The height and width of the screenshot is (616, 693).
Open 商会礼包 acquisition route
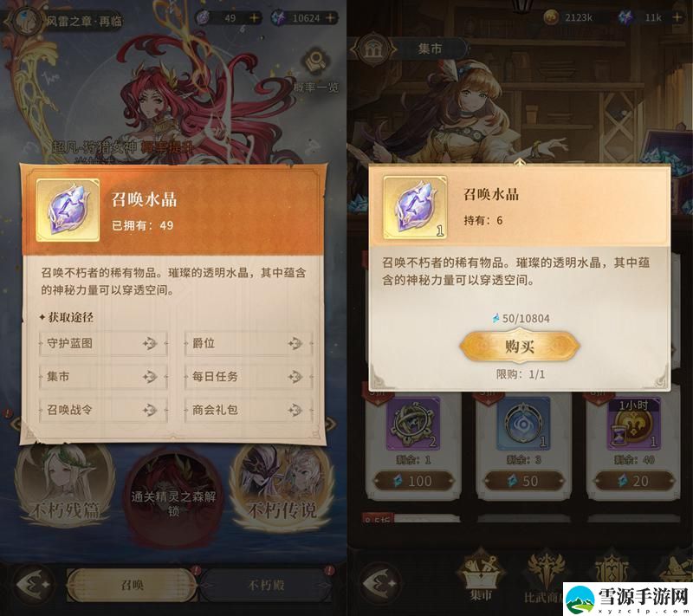249,410
